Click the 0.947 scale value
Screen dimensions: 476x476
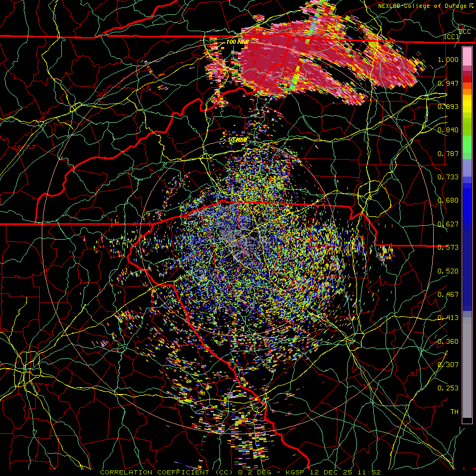(x=448, y=83)
